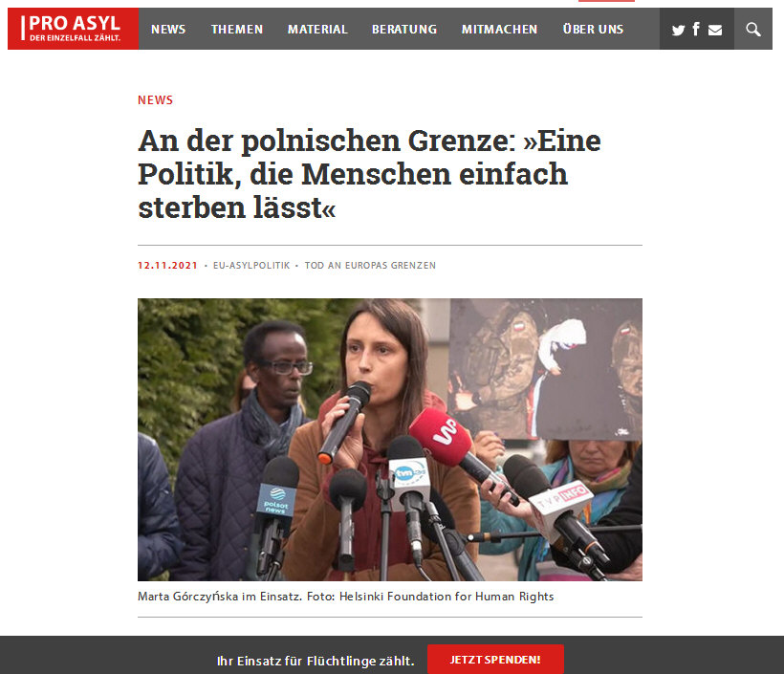Click the red NEWS category label
The image size is (784, 674).
[x=156, y=100]
